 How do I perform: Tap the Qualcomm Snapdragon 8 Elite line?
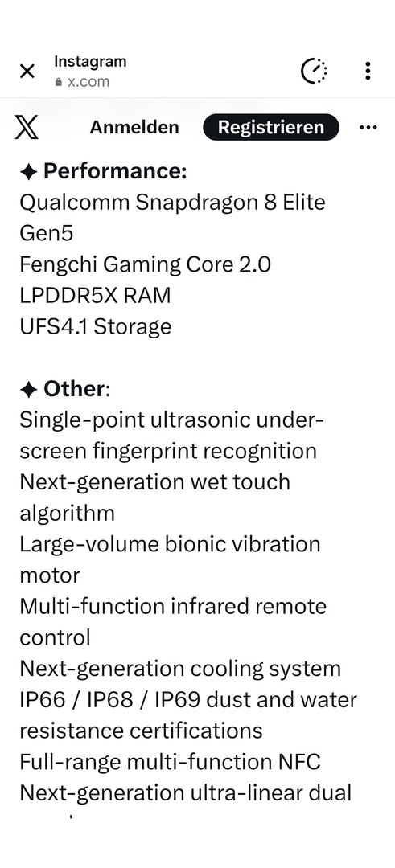[x=172, y=203]
